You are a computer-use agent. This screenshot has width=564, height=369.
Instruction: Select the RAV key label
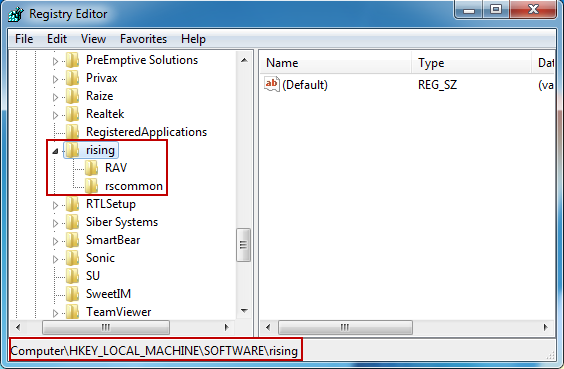(x=116, y=168)
